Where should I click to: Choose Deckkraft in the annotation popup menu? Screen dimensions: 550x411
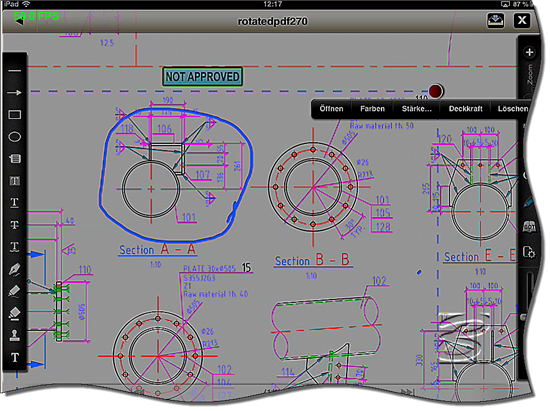click(x=465, y=109)
